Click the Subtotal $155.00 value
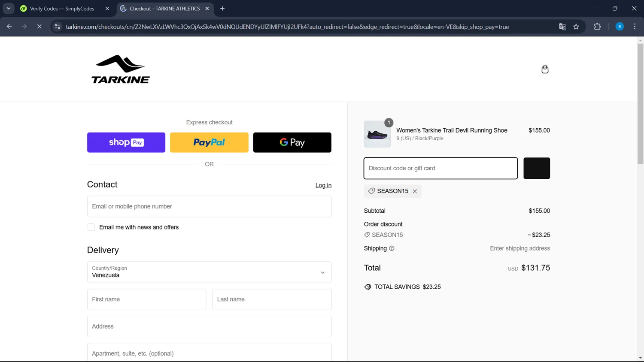This screenshot has width=644, height=362. coord(539,211)
